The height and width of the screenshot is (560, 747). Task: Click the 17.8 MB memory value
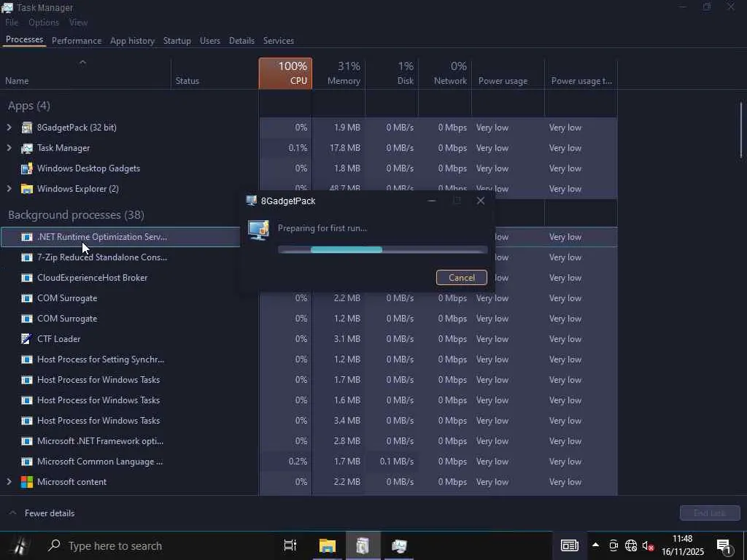(345, 148)
